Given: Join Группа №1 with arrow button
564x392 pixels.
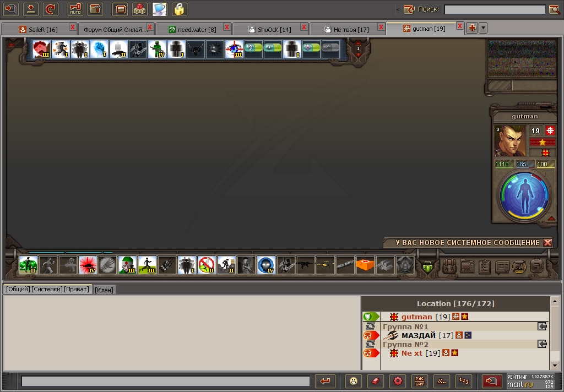Looking at the screenshot, I should 542,326.
